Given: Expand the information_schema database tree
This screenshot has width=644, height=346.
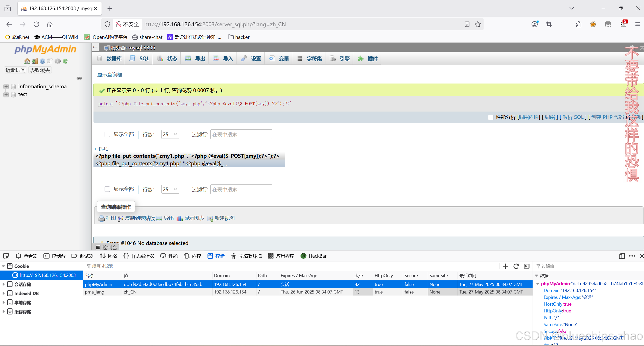Looking at the screenshot, I should [x=6, y=87].
